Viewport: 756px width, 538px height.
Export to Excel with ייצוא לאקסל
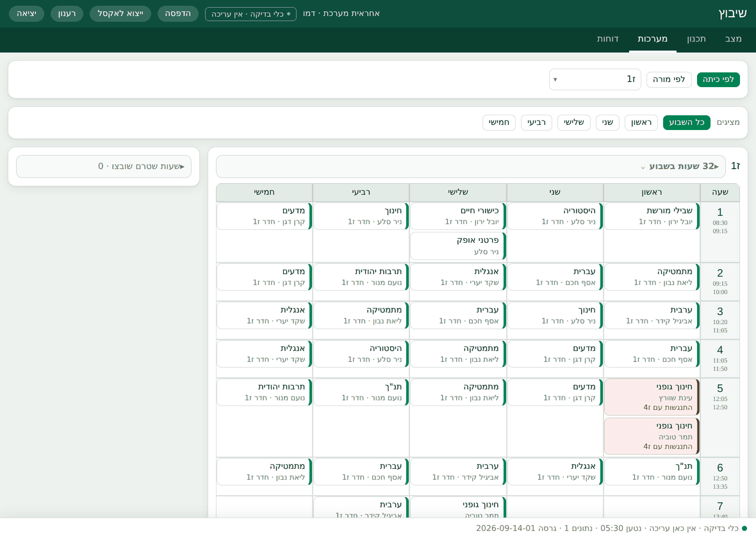(120, 13)
